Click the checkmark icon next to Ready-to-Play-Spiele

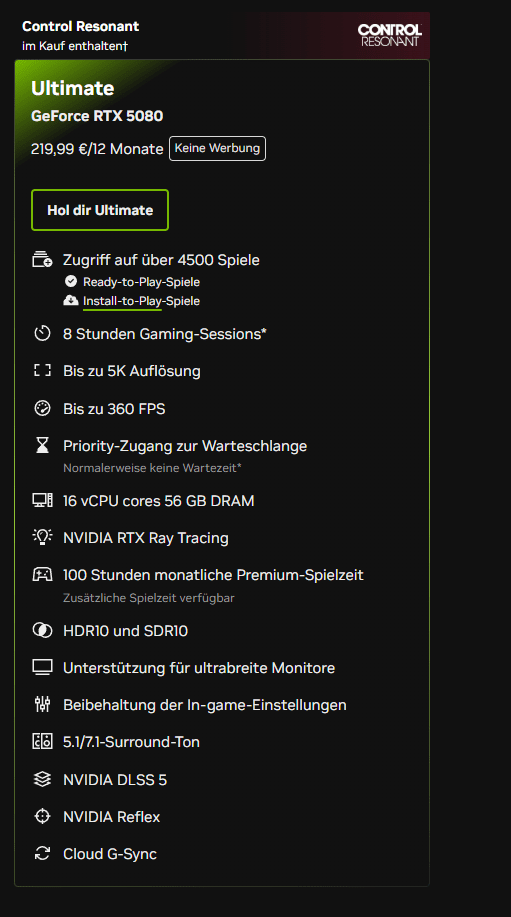(71, 281)
